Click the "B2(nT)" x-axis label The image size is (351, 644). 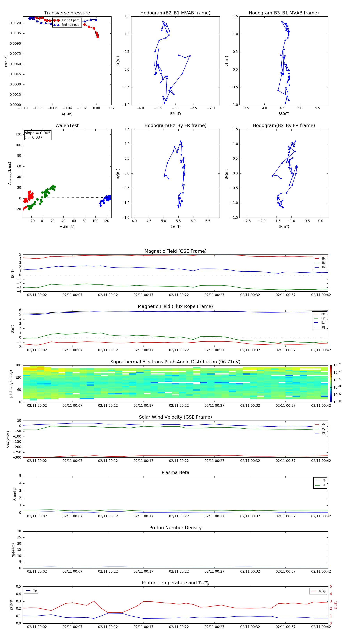pyautogui.click(x=175, y=114)
